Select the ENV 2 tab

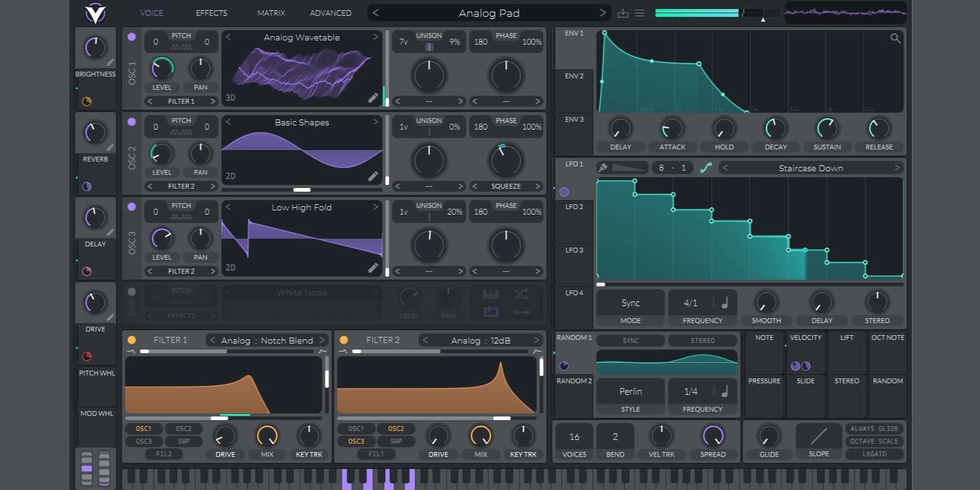click(574, 91)
